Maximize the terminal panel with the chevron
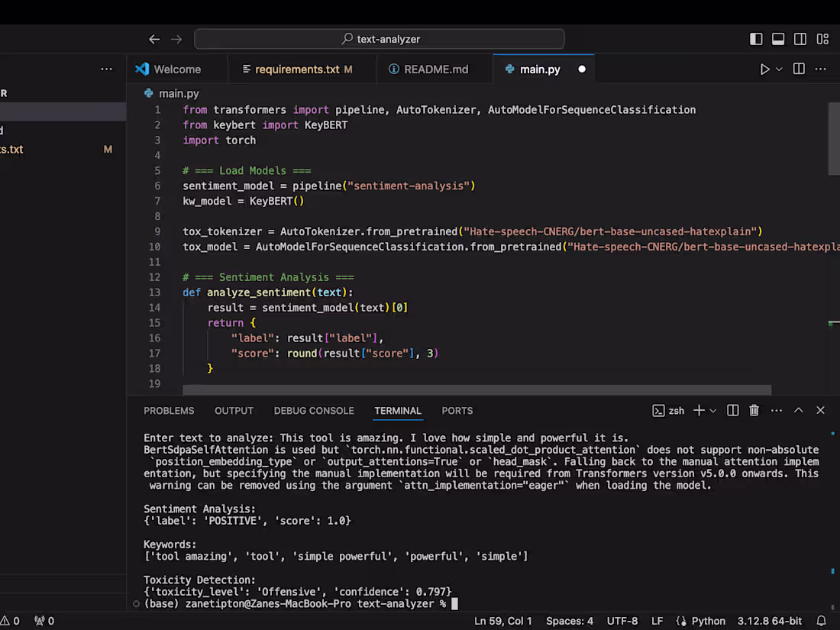840x630 pixels. (798, 410)
